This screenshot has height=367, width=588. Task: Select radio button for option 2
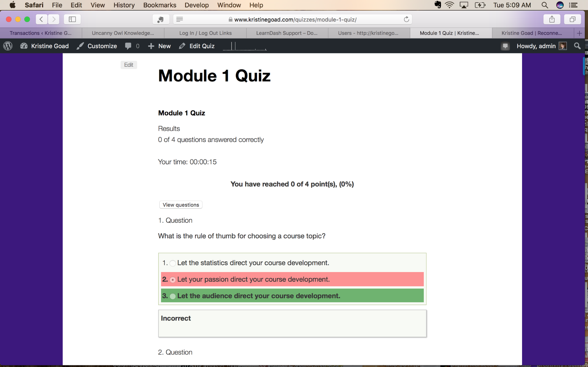[x=173, y=279]
